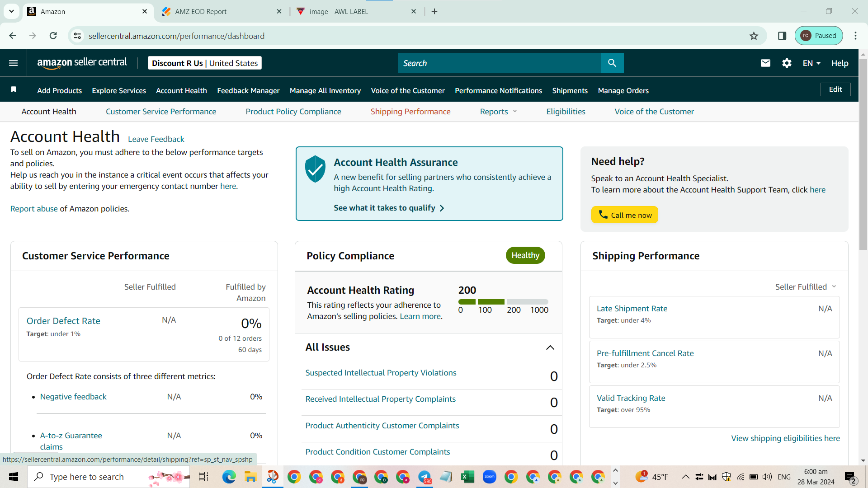Click the volume speaker icon in the system tray
This screenshot has height=488, width=868.
[x=767, y=477]
